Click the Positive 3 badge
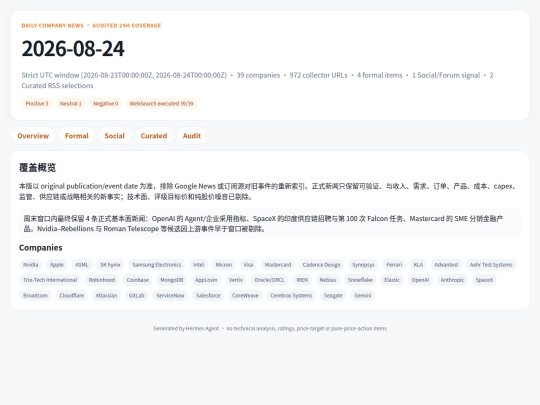This screenshot has height=405, width=540. [x=37, y=104]
